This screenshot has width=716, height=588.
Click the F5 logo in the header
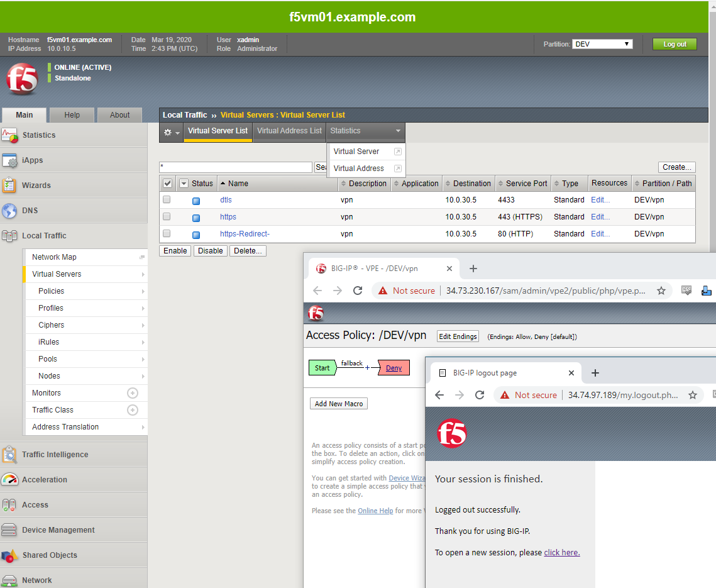pos(22,79)
